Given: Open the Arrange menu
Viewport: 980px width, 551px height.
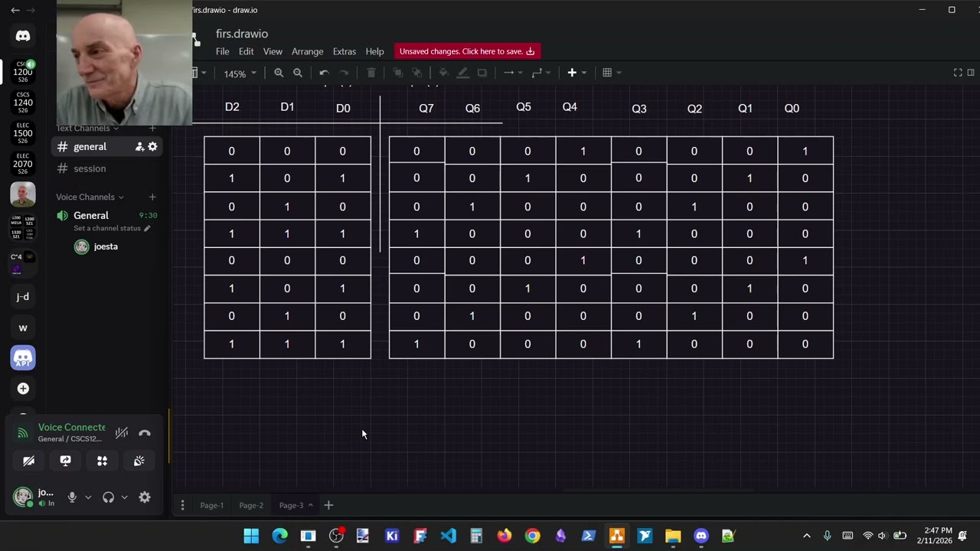Looking at the screenshot, I should pos(307,51).
